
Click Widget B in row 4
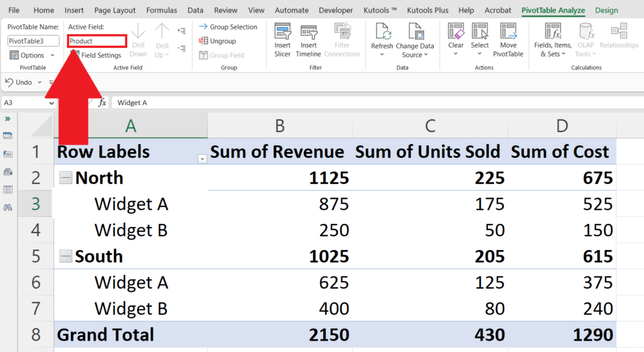[x=131, y=230]
